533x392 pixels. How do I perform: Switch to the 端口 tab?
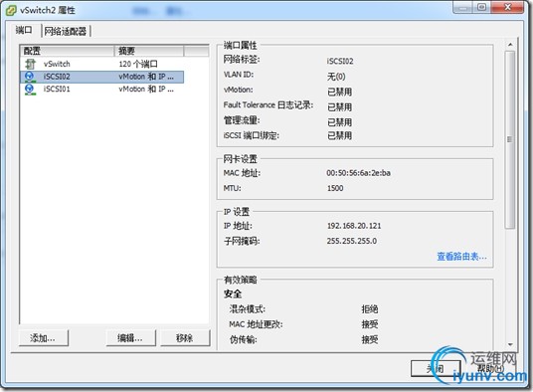24,30
